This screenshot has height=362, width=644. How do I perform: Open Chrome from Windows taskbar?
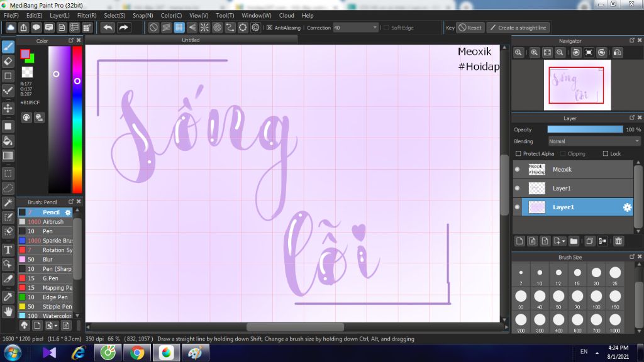137,353
